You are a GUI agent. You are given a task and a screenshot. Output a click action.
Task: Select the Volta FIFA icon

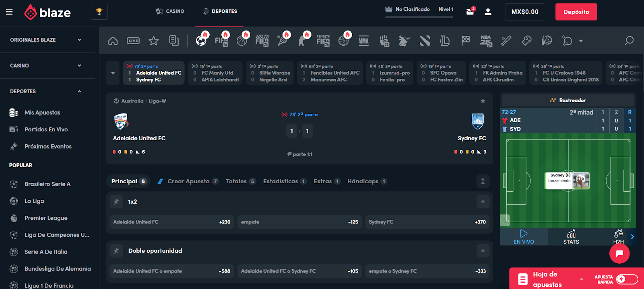(x=262, y=41)
